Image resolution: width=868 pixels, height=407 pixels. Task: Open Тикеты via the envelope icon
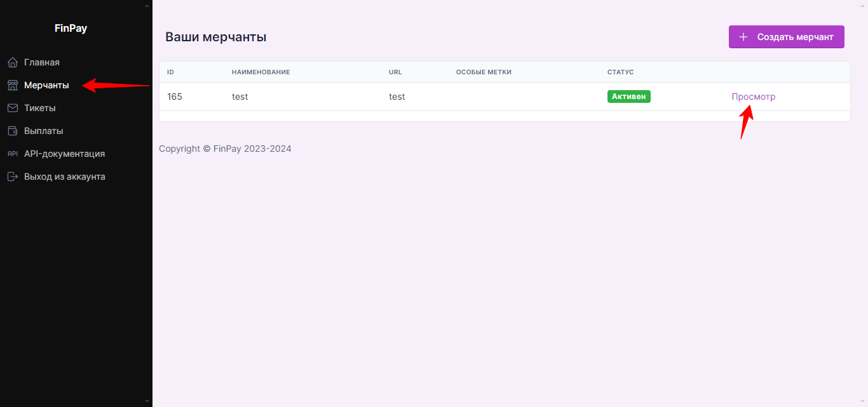pos(12,107)
